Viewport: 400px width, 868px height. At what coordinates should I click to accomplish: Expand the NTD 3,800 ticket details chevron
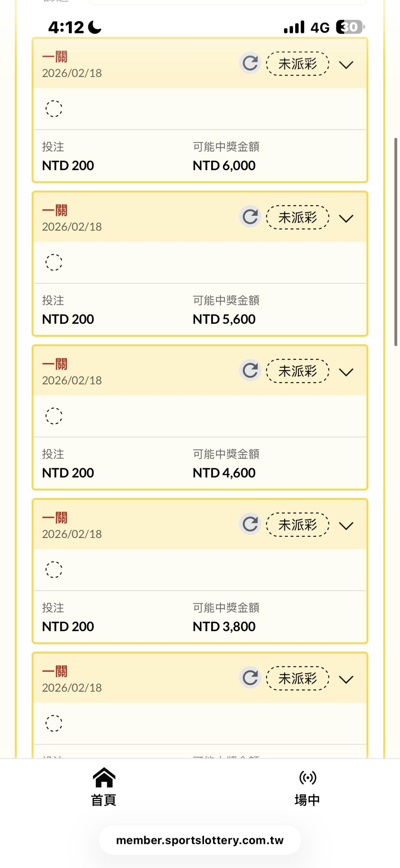tap(346, 526)
